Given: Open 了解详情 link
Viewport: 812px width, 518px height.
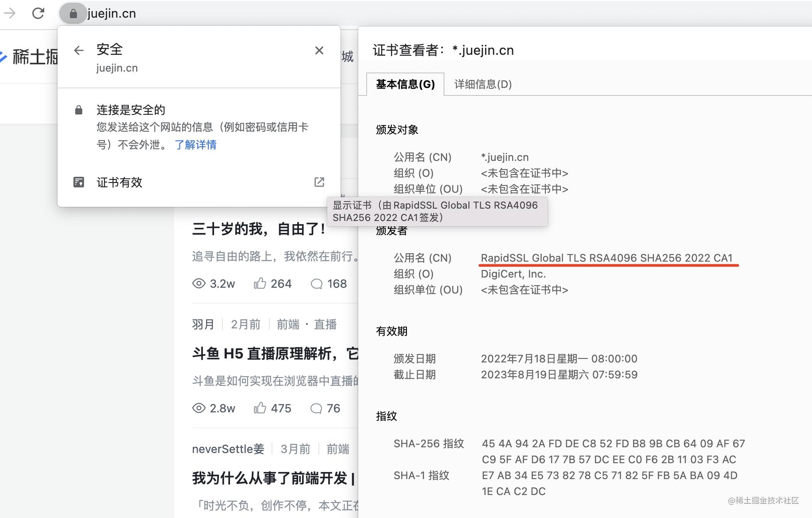Looking at the screenshot, I should click(x=195, y=145).
